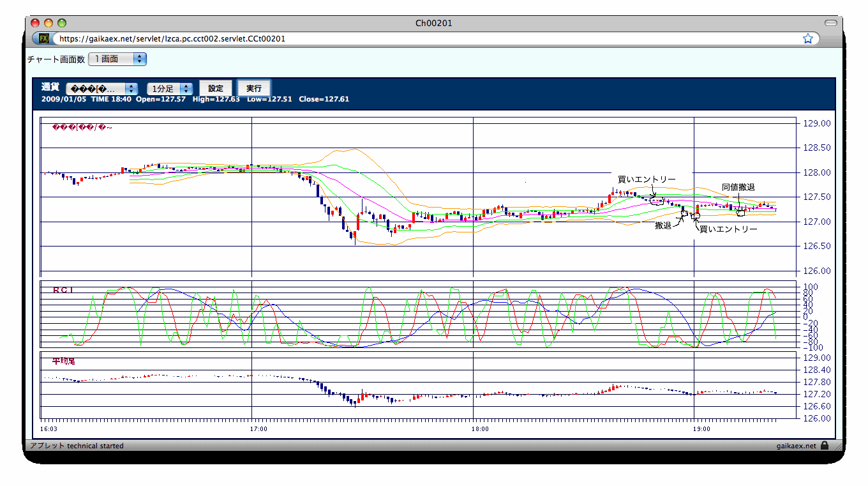This screenshot has width=868, height=486.
Task: Click the padlock icon in status bar
Action: (825, 446)
